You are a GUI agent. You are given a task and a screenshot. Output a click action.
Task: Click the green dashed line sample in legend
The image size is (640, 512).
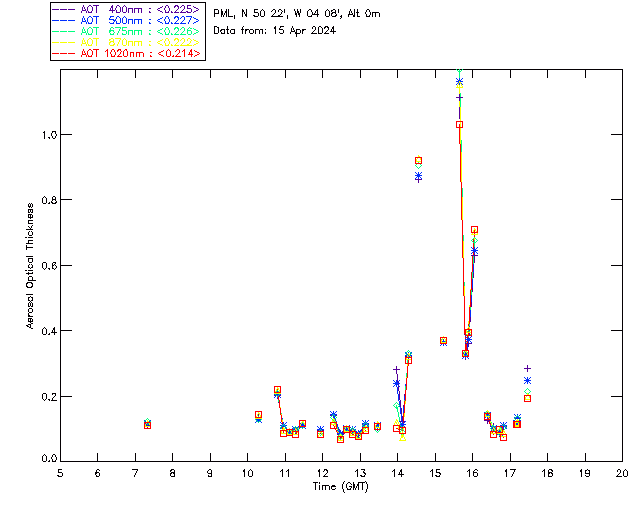(x=64, y=31)
